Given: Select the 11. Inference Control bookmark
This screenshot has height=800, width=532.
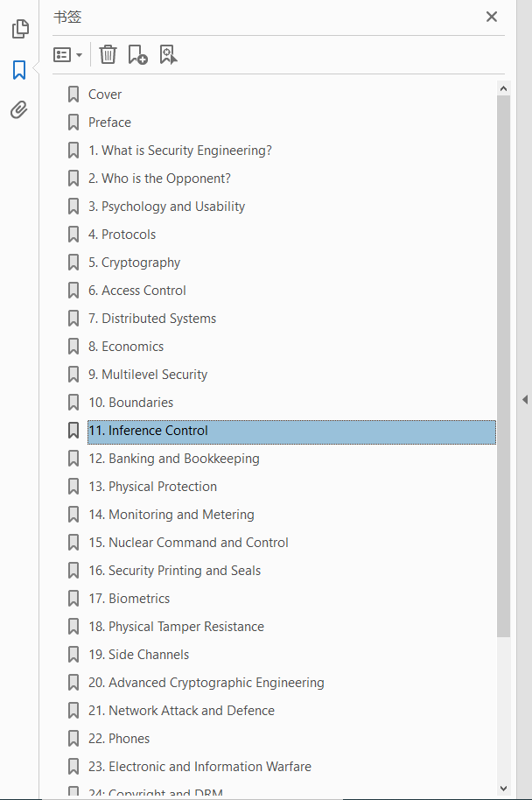Looking at the screenshot, I should click(x=148, y=430).
